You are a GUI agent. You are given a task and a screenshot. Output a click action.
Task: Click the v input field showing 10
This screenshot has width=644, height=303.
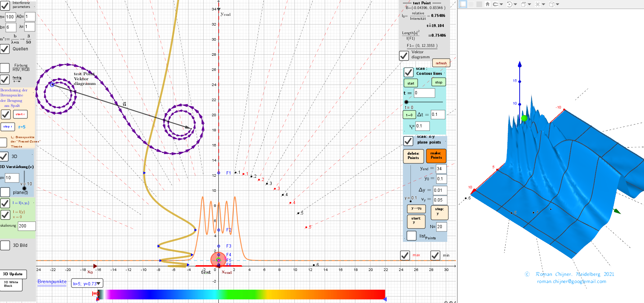pos(12,178)
